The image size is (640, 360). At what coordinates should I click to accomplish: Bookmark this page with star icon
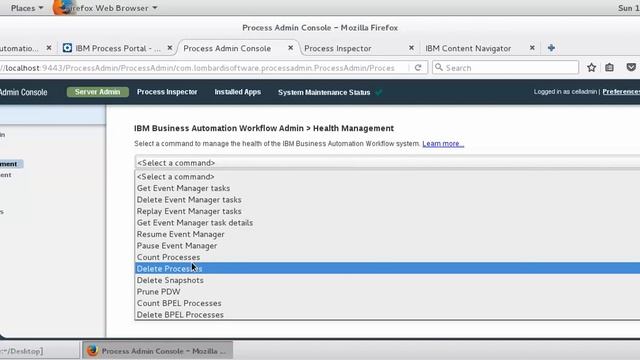[591, 68]
